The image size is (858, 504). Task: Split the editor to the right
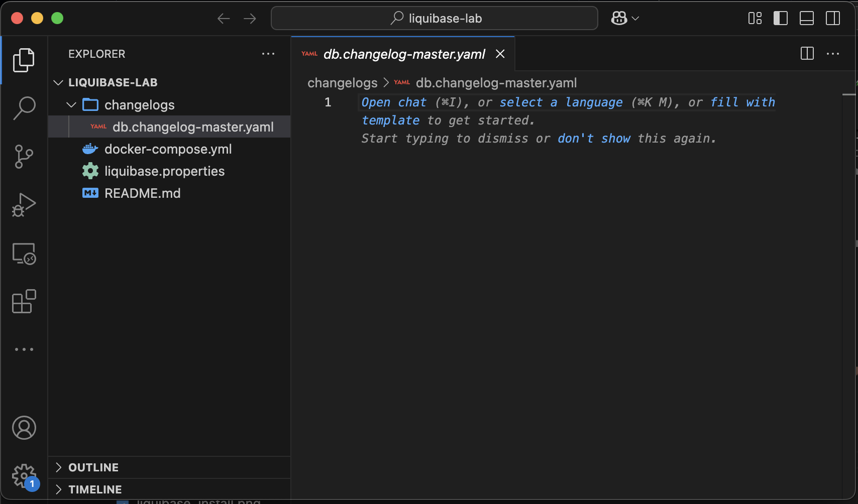coord(807,54)
